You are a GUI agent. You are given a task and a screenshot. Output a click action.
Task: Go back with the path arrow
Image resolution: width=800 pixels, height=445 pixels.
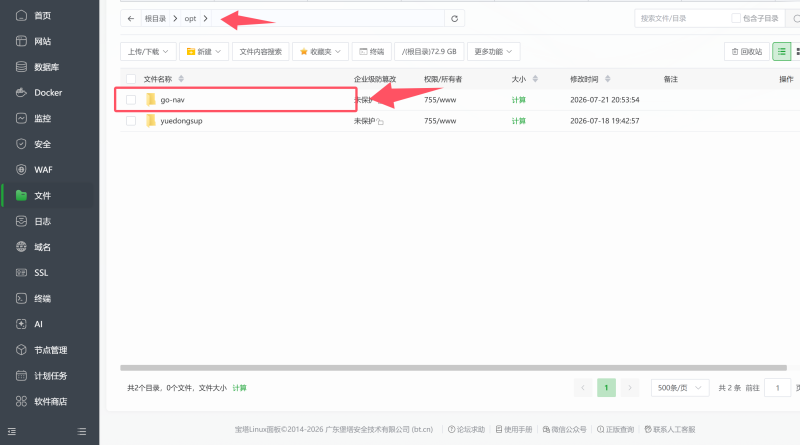pos(131,18)
